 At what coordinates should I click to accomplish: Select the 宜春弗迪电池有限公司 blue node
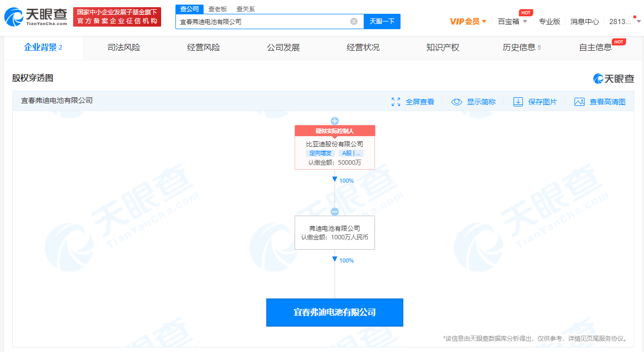pos(335,312)
